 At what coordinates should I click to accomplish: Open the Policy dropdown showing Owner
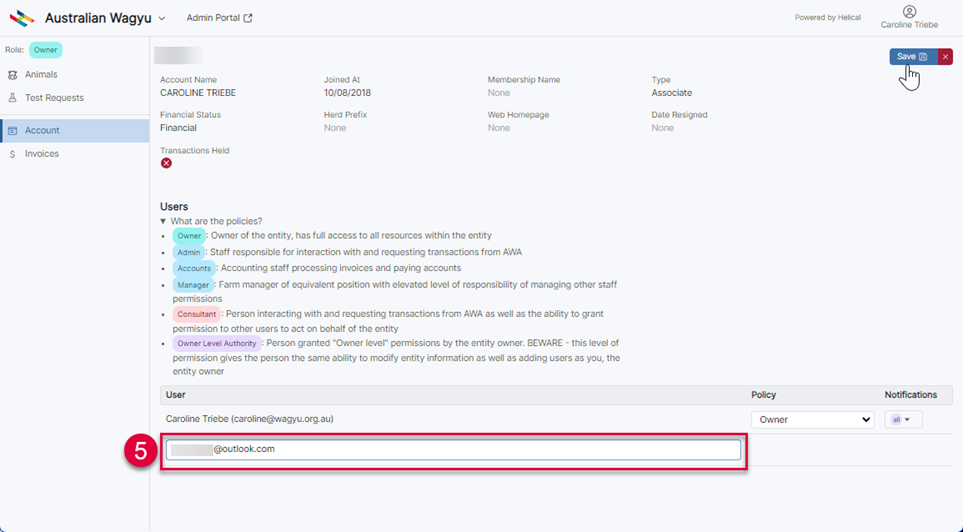[812, 420]
